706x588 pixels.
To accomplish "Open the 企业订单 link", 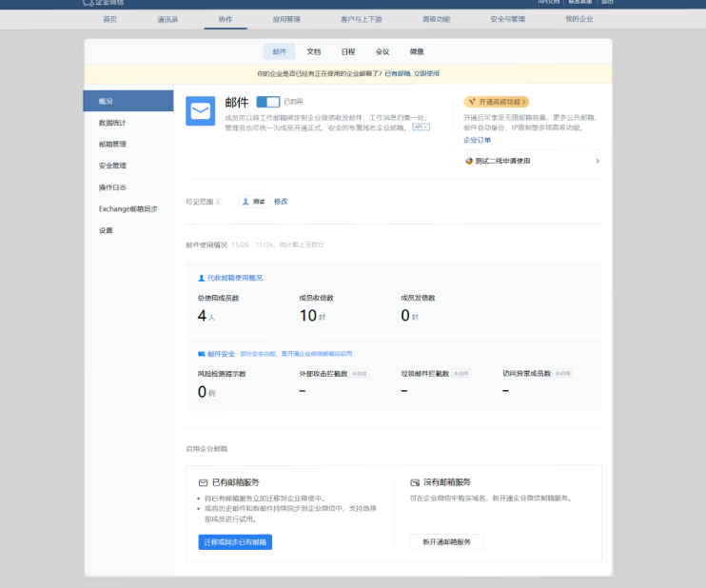I will (478, 140).
